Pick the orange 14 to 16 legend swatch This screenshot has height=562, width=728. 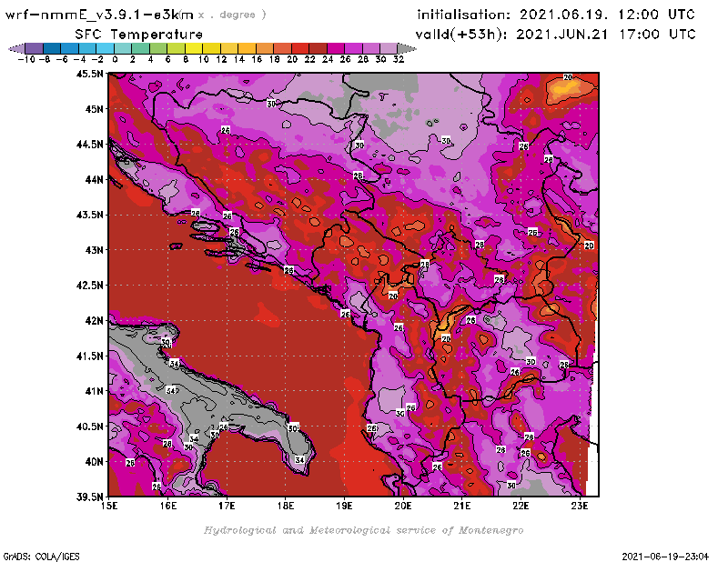click(x=247, y=48)
